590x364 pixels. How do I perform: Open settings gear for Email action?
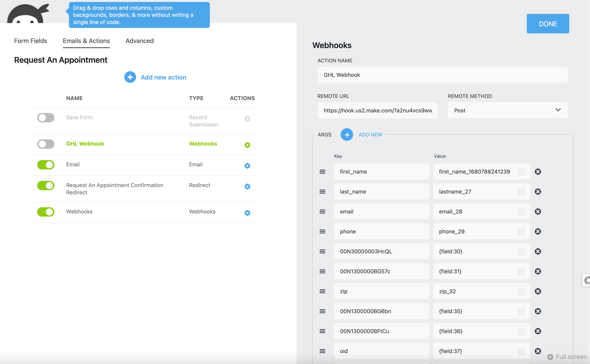[x=247, y=166]
